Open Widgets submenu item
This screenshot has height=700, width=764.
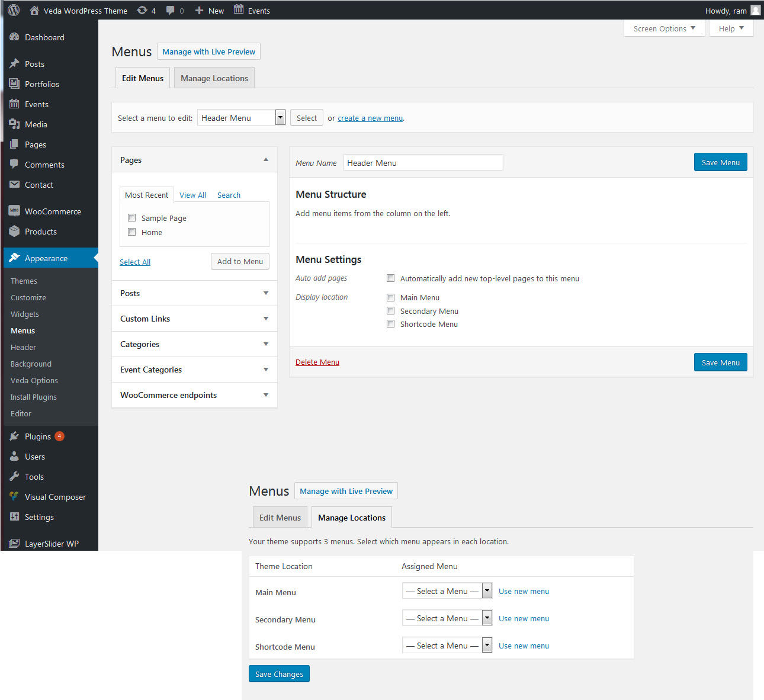click(x=25, y=314)
